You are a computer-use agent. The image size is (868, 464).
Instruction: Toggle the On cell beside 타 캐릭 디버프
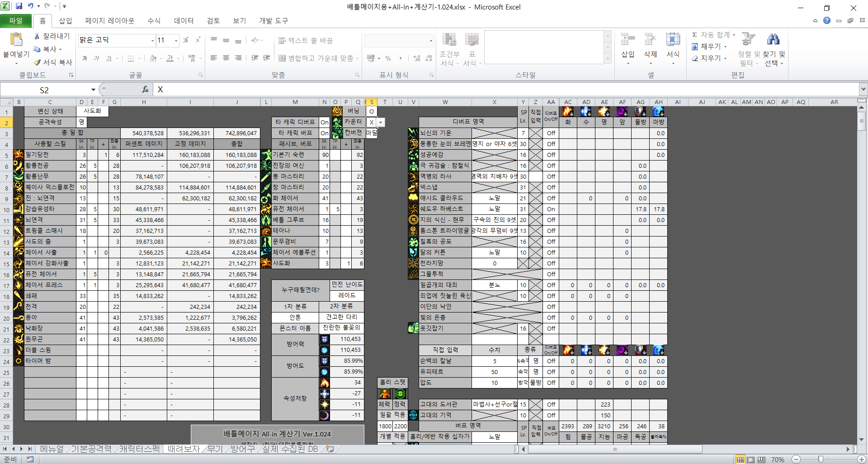[x=324, y=122]
